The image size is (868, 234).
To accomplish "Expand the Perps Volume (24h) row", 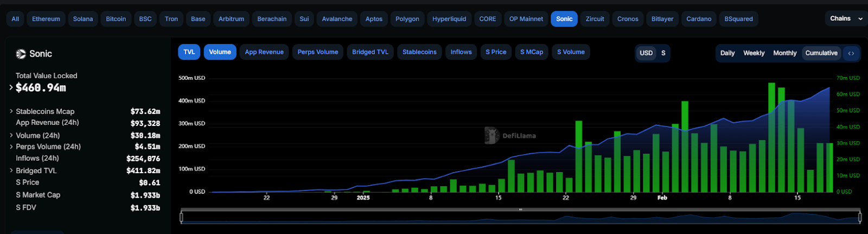I will (x=11, y=147).
